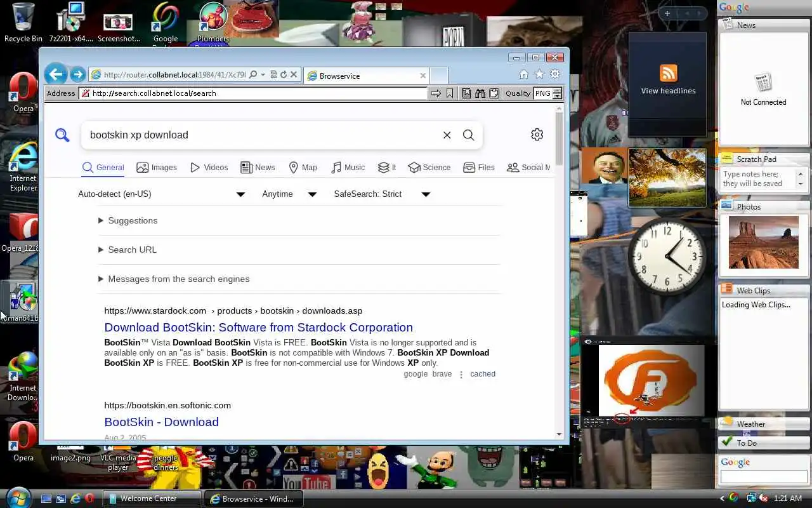
Task: Select the Files search tab
Action: pyautogui.click(x=479, y=168)
